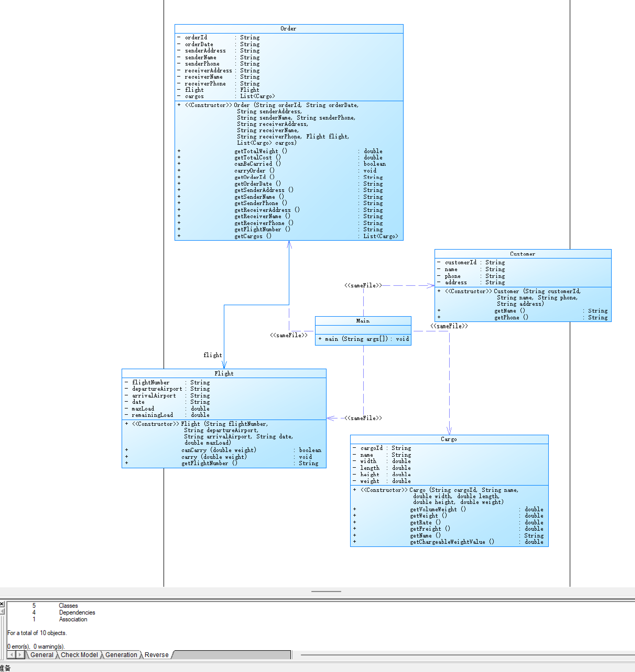This screenshot has width=635, height=672.
Task: Select sameFile label pointing to Flight
Action: [x=363, y=418]
